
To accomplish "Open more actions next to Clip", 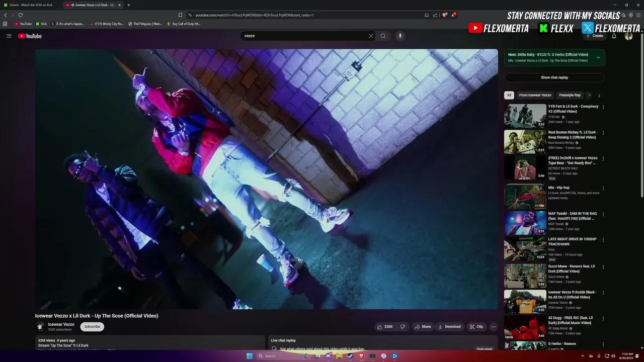I will (x=494, y=327).
